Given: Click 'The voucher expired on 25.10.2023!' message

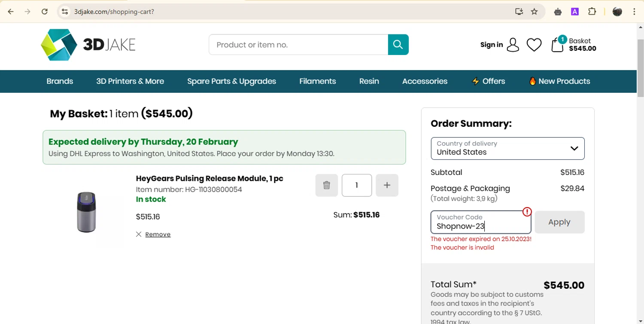Looking at the screenshot, I should click(x=481, y=239).
